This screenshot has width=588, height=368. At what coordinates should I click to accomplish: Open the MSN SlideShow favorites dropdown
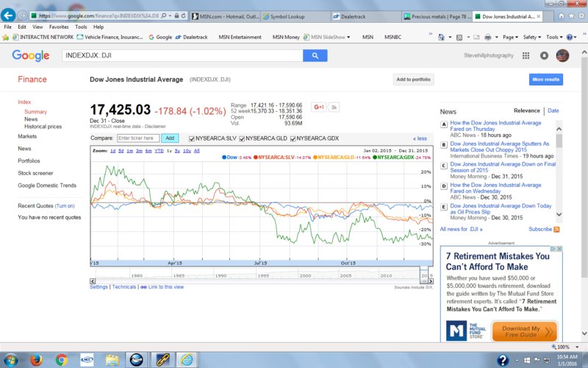[x=348, y=38]
